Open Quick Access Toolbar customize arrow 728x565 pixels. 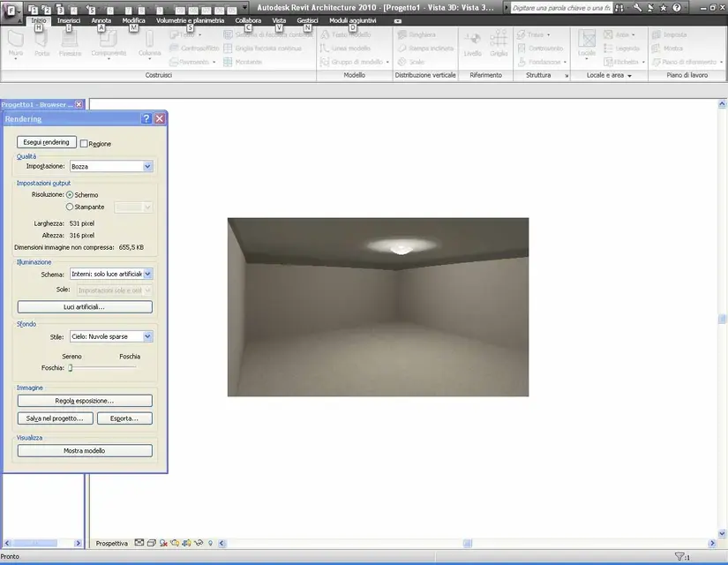[244, 8]
